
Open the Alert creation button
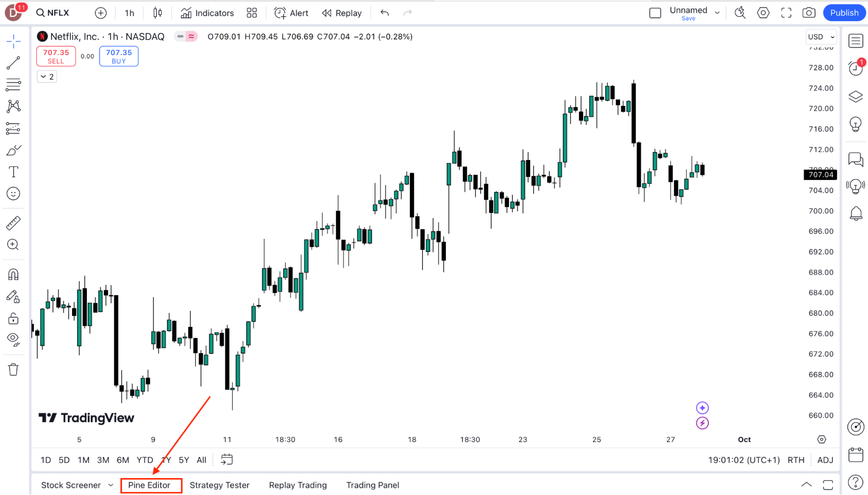pyautogui.click(x=291, y=13)
